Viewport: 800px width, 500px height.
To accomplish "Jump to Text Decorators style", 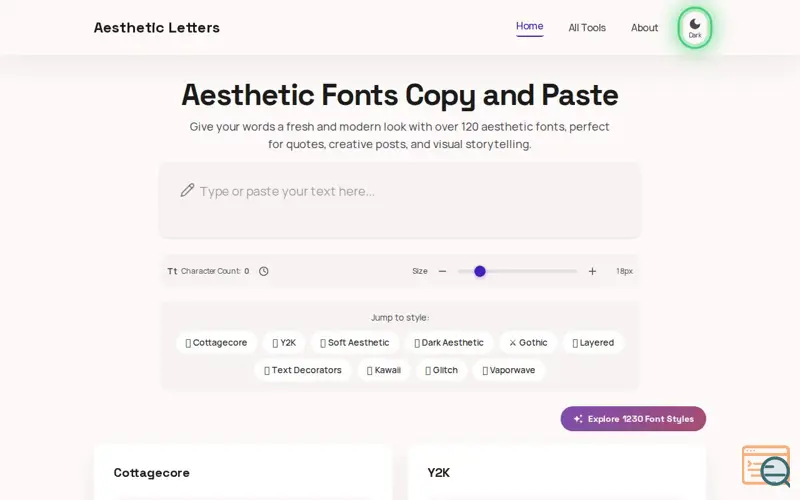I will pos(303,370).
